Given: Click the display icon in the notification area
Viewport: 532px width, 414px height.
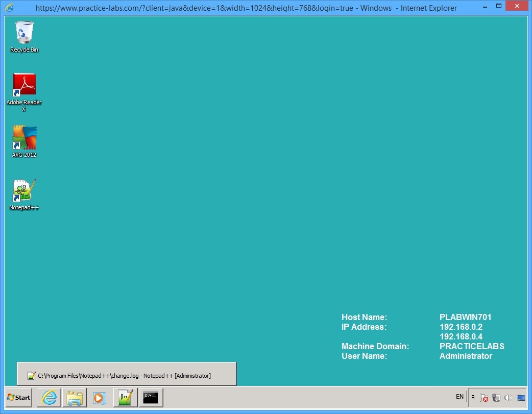Looking at the screenshot, I should (x=521, y=398).
